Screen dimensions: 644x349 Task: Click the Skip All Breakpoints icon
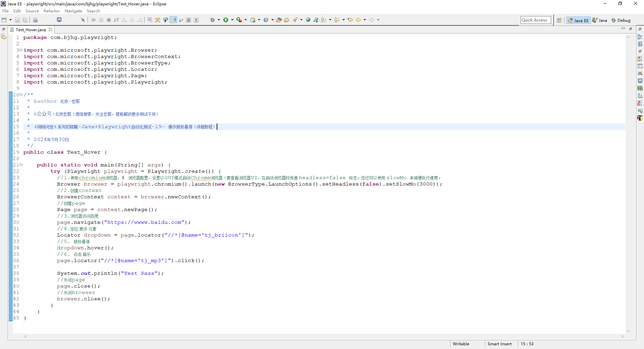83,20
